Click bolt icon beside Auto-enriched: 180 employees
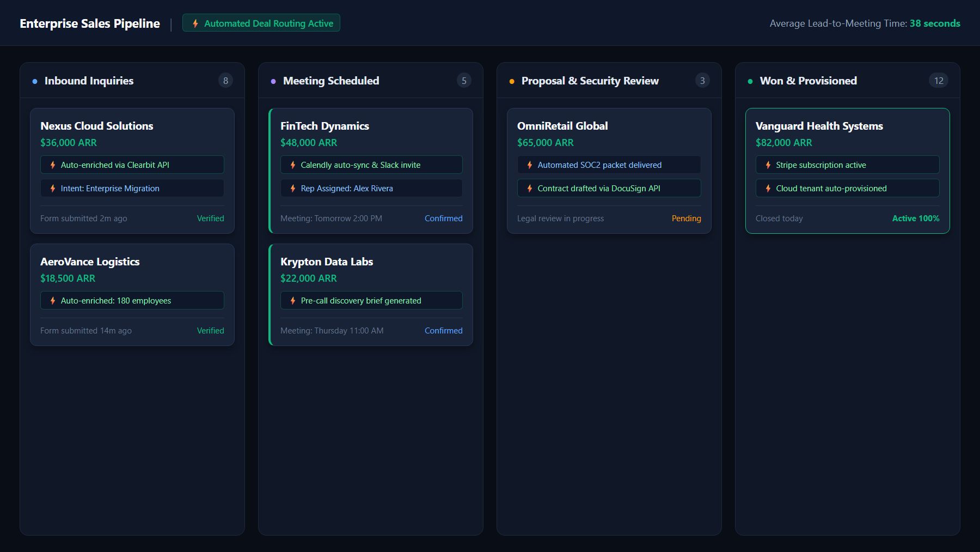 click(53, 300)
